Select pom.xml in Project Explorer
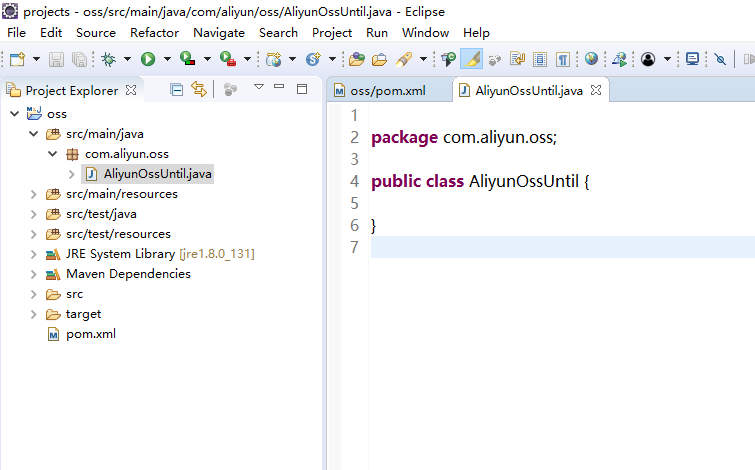Viewport: 755px width, 470px height. [91, 334]
